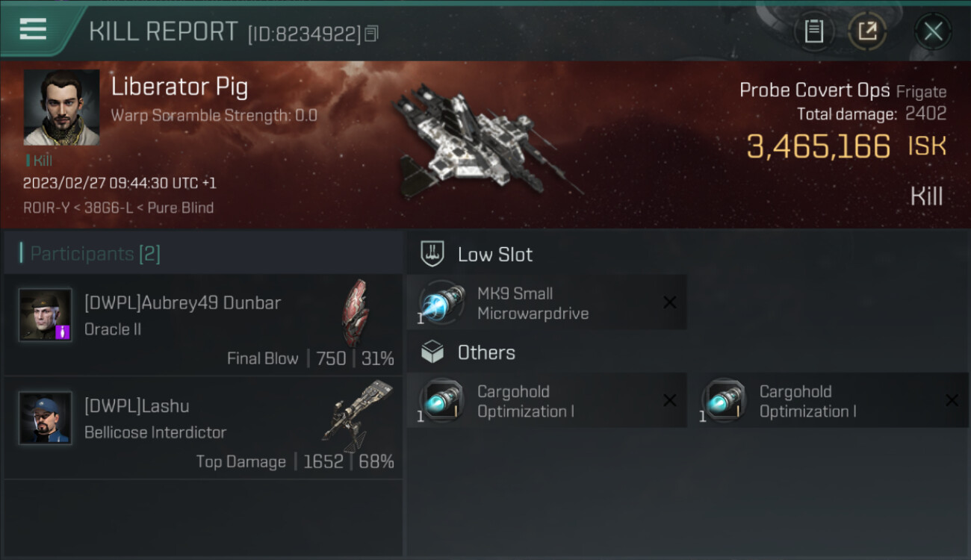971x560 pixels.
Task: Click the X beside the second Cargohold Optimization
Action: [952, 401]
